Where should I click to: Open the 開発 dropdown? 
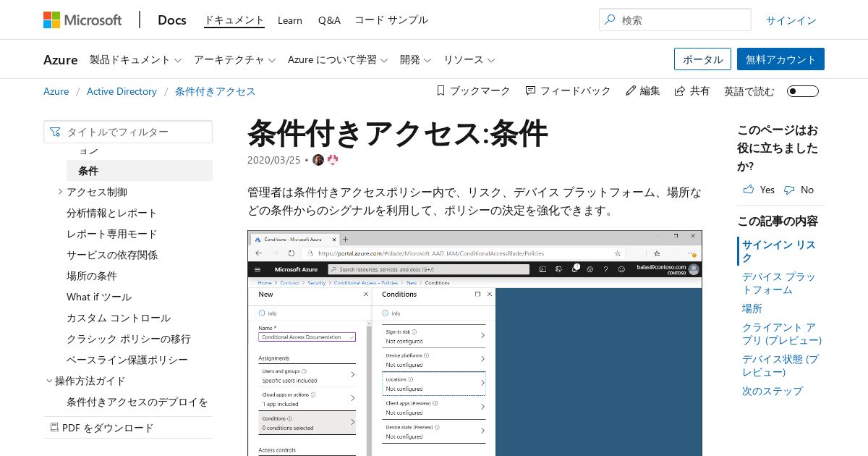[x=416, y=59]
